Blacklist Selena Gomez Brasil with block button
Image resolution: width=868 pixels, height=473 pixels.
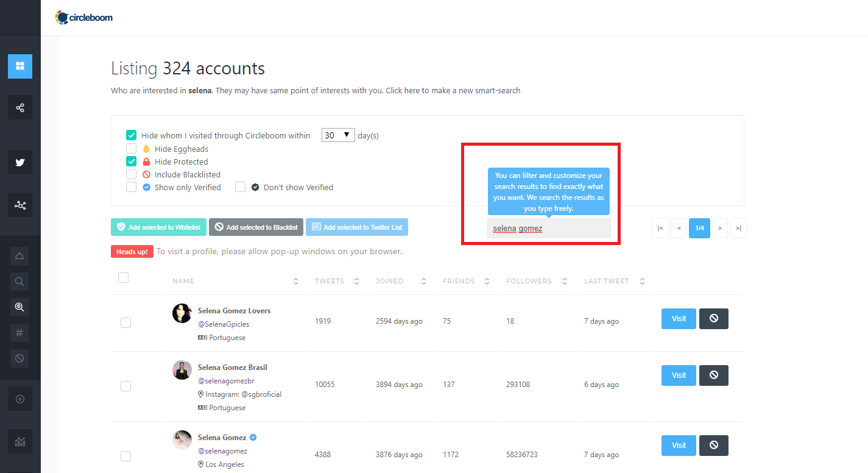[714, 375]
